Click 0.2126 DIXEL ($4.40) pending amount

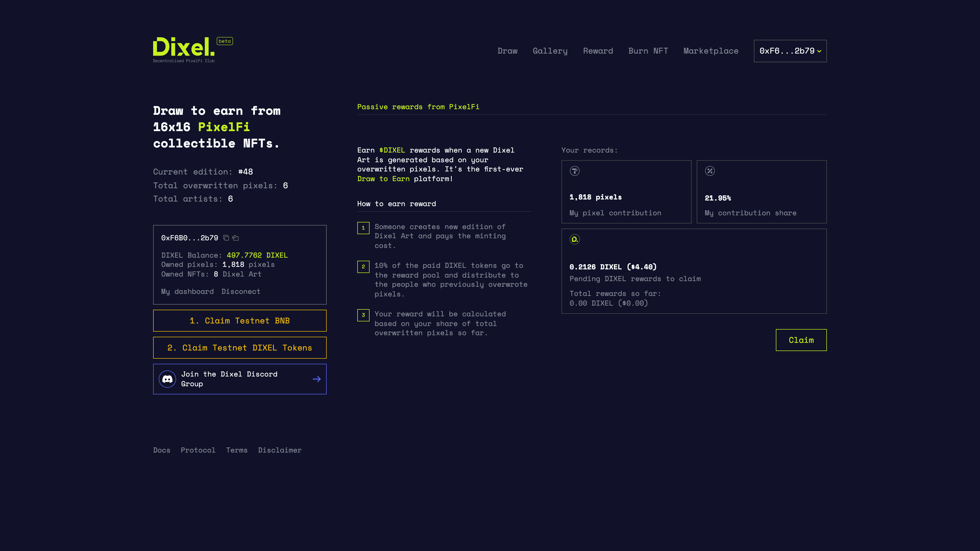point(613,267)
